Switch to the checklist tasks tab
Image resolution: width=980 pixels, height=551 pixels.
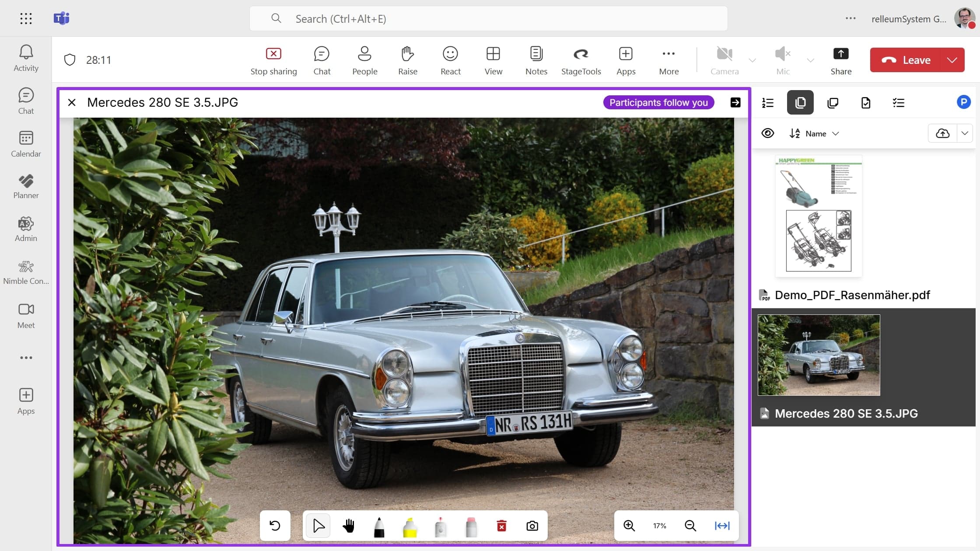899,102
